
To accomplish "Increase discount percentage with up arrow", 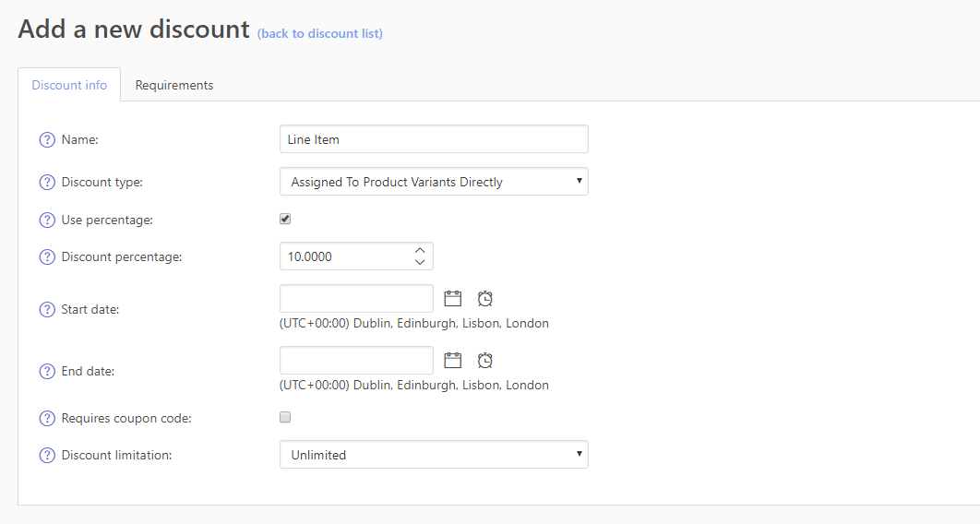I will coord(420,250).
